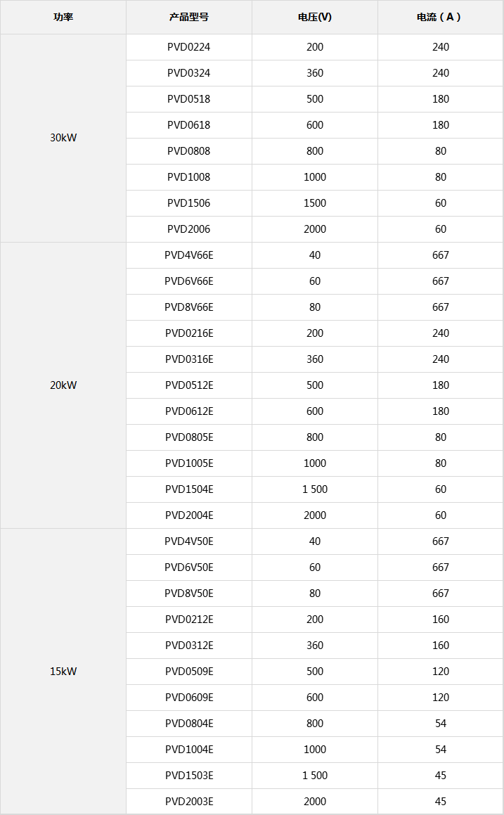The image size is (504, 815).
Task: Click model PVD0224 cell
Action: coord(188,47)
